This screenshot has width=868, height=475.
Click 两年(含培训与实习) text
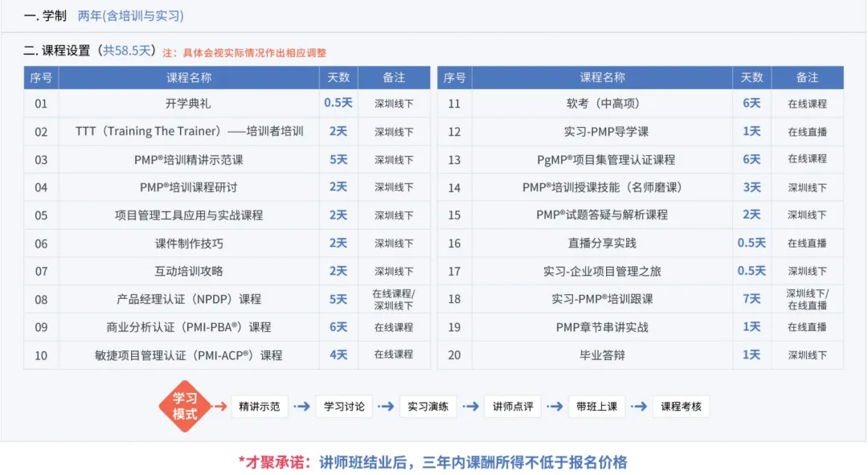[131, 15]
